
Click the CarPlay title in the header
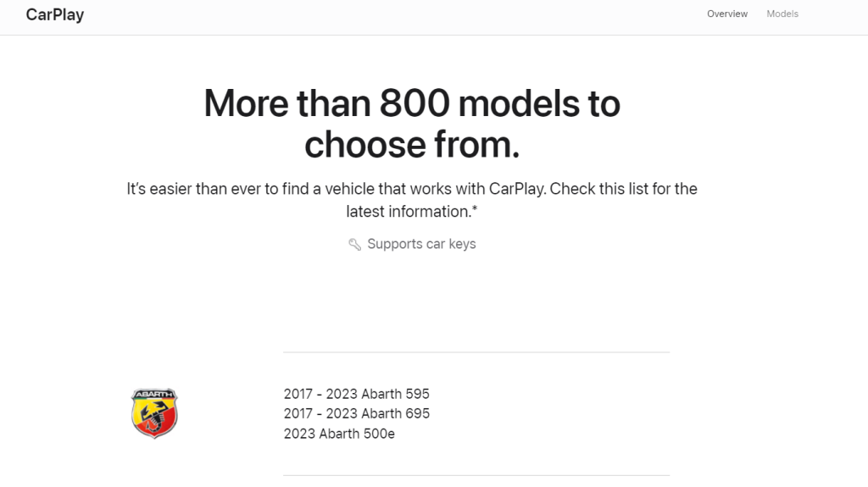tap(55, 14)
